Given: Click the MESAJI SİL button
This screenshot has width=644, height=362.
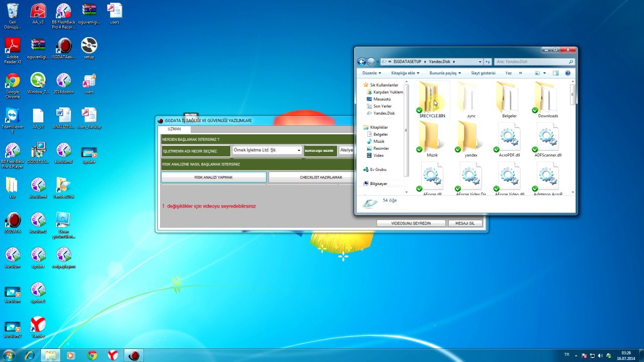Looking at the screenshot, I should 465,223.
